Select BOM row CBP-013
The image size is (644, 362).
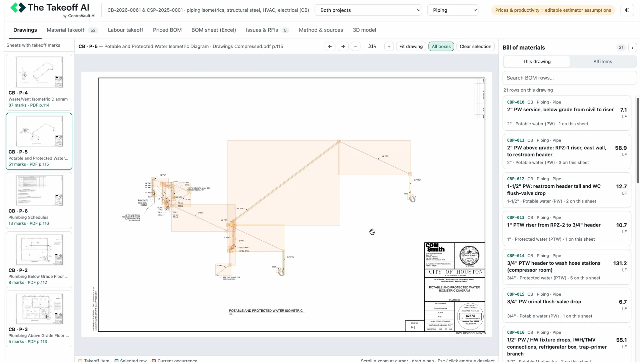click(x=567, y=228)
